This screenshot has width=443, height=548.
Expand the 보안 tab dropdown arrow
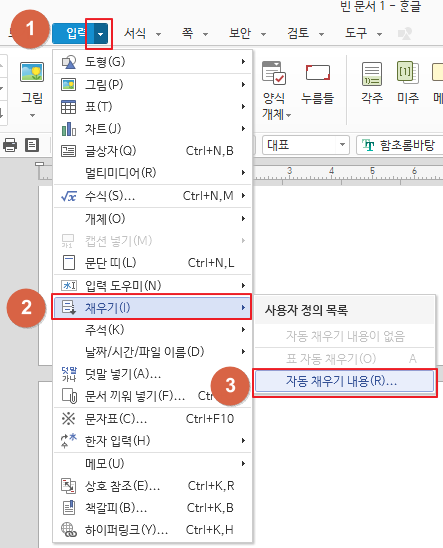[x=263, y=34]
